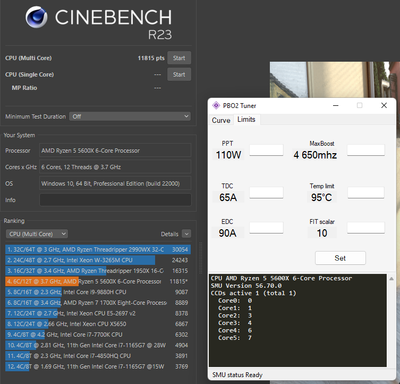Expand the ranking Details arrow
Screen dimensions: 400x384
[x=187, y=234]
